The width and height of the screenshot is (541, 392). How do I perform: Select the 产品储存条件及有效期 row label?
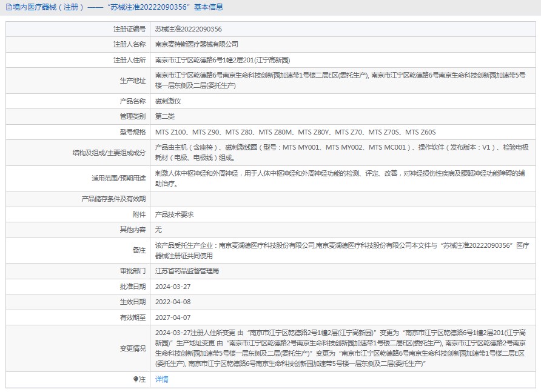tap(113, 199)
